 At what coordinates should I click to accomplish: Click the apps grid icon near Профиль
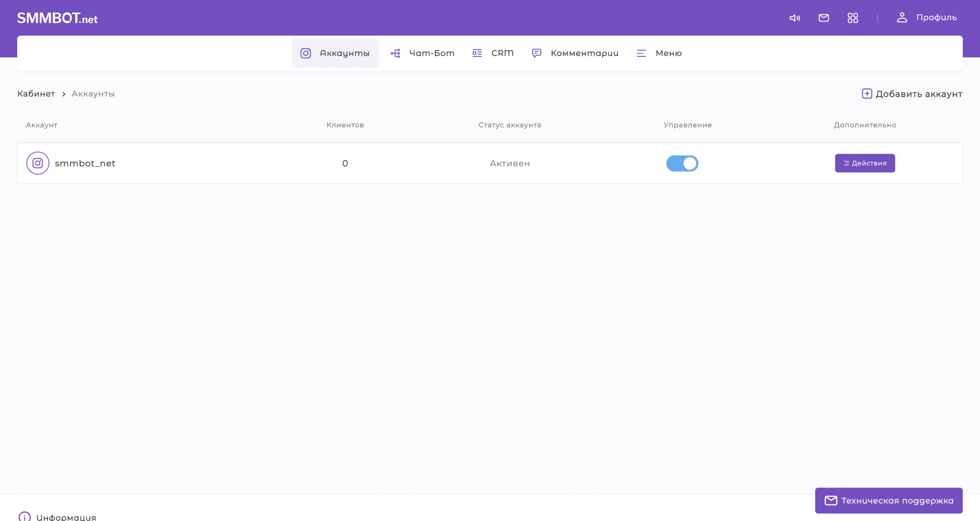pyautogui.click(x=853, y=18)
